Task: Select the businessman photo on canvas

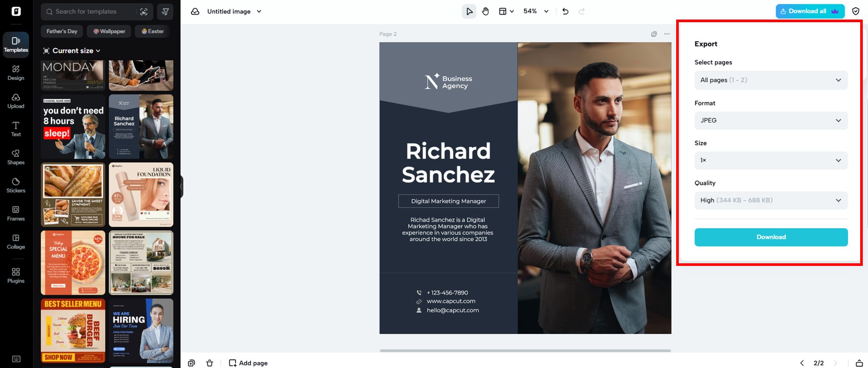Action: point(595,188)
